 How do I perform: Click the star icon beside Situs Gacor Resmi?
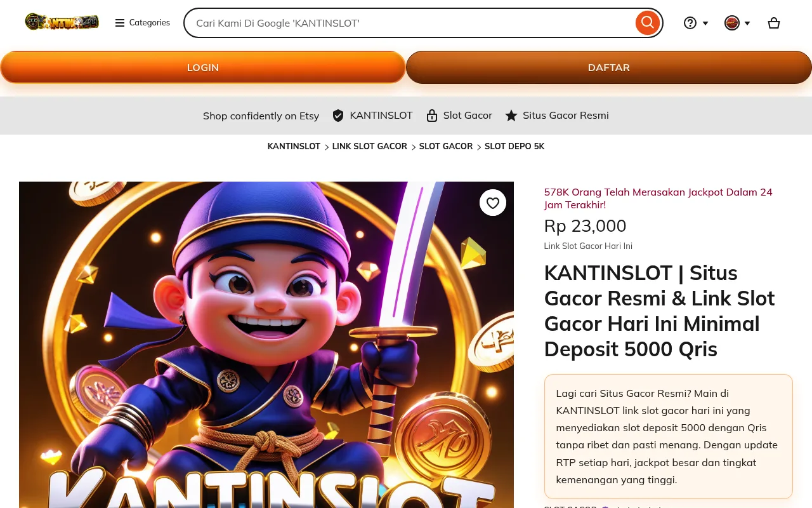511,116
